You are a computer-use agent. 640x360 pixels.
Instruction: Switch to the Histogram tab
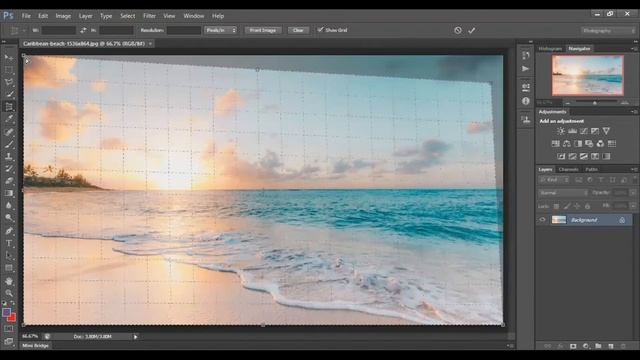tap(550, 49)
